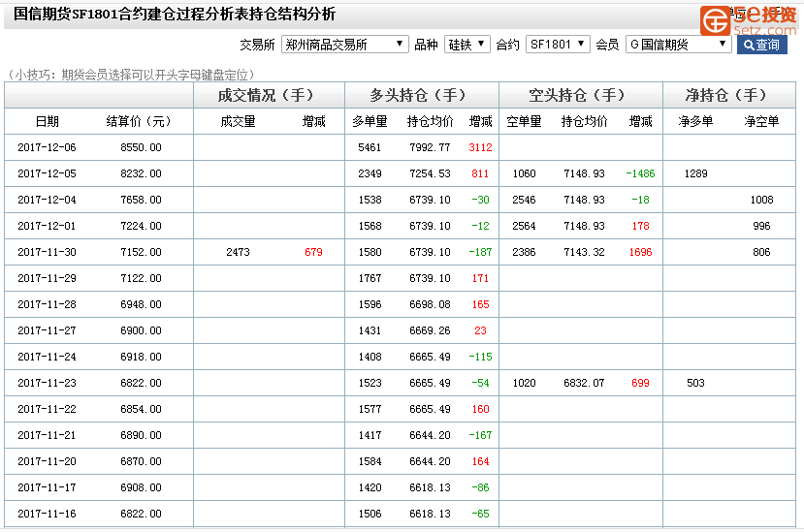This screenshot has height=532, width=804.
Task: Click the 多头持仓（手） group header
Action: point(418,95)
